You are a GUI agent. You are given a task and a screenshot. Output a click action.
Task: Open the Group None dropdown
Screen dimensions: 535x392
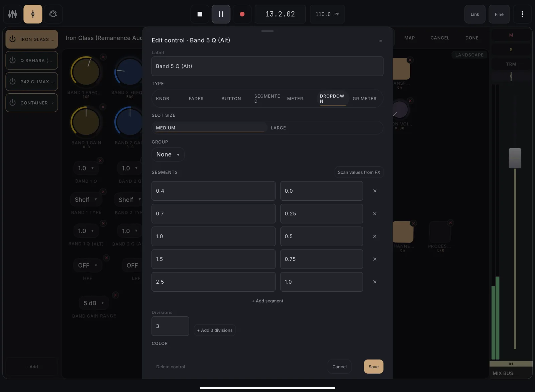(168, 155)
